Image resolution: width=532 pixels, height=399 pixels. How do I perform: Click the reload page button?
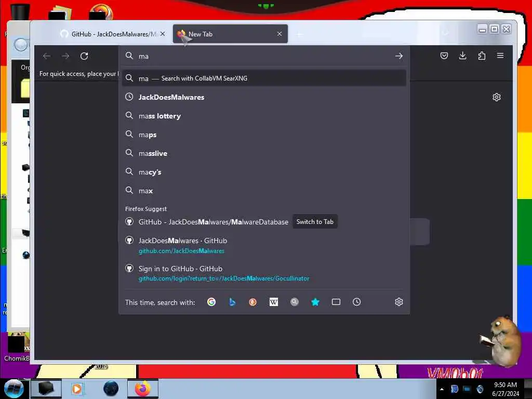coord(84,56)
